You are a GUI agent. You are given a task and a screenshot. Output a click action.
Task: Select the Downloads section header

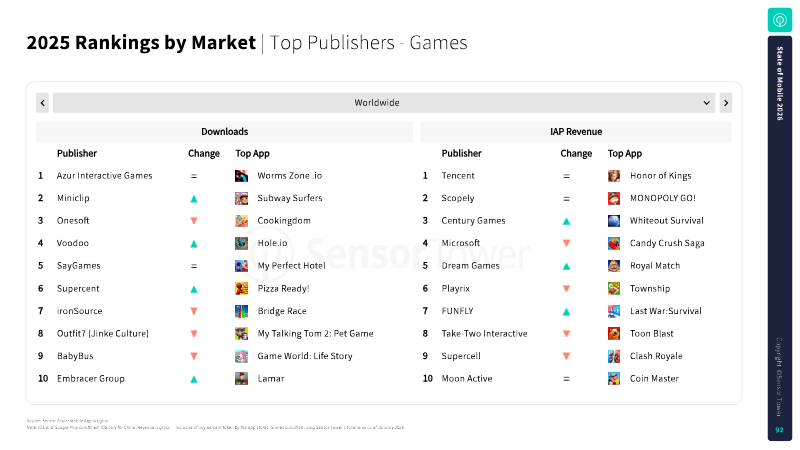point(224,132)
